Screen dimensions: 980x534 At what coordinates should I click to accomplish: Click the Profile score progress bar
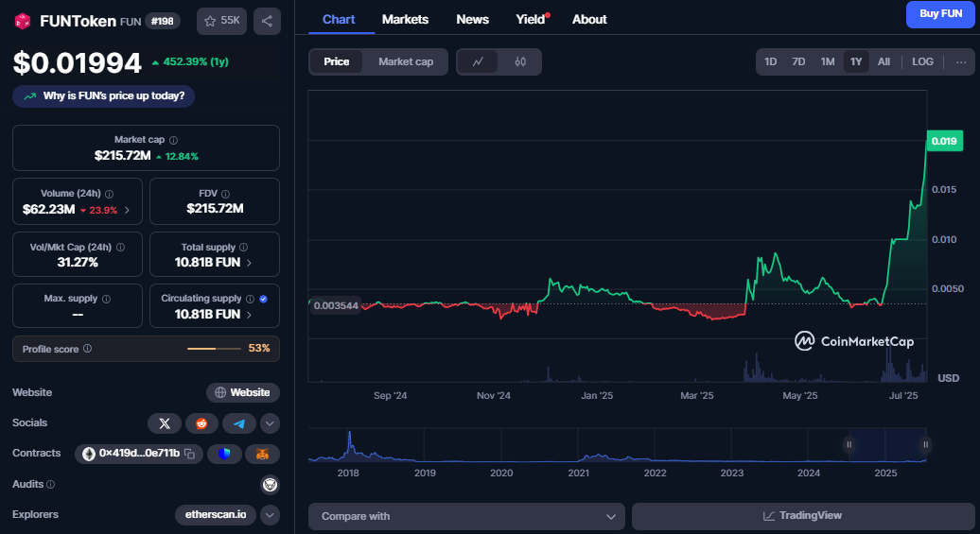214,349
